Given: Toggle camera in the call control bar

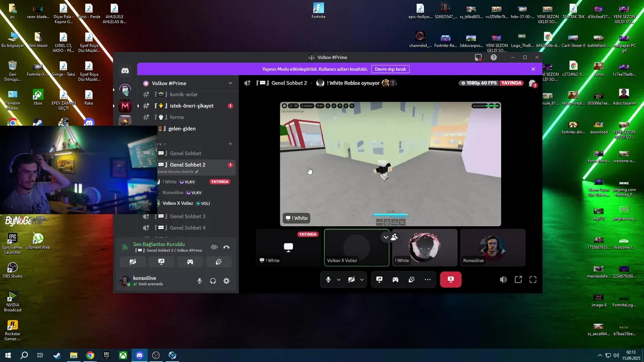Looking at the screenshot, I should point(351,280).
